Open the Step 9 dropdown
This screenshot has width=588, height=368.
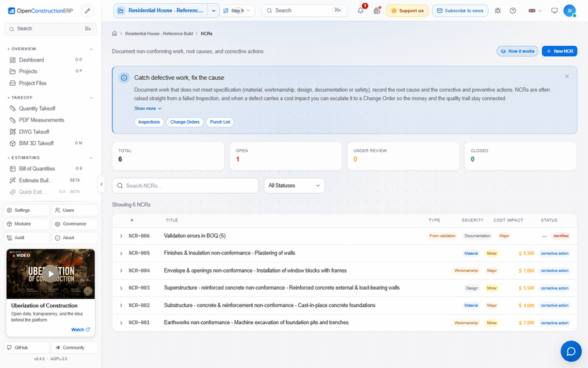tap(237, 10)
